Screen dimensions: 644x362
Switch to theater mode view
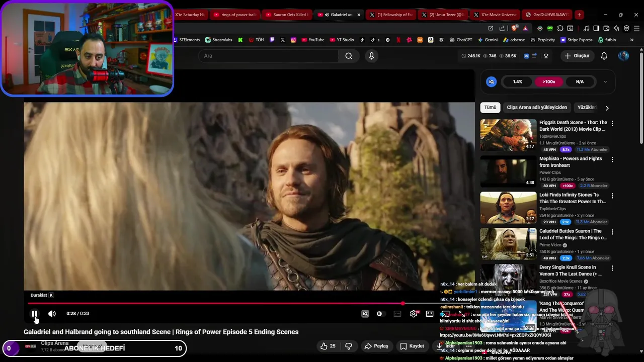[x=430, y=314]
